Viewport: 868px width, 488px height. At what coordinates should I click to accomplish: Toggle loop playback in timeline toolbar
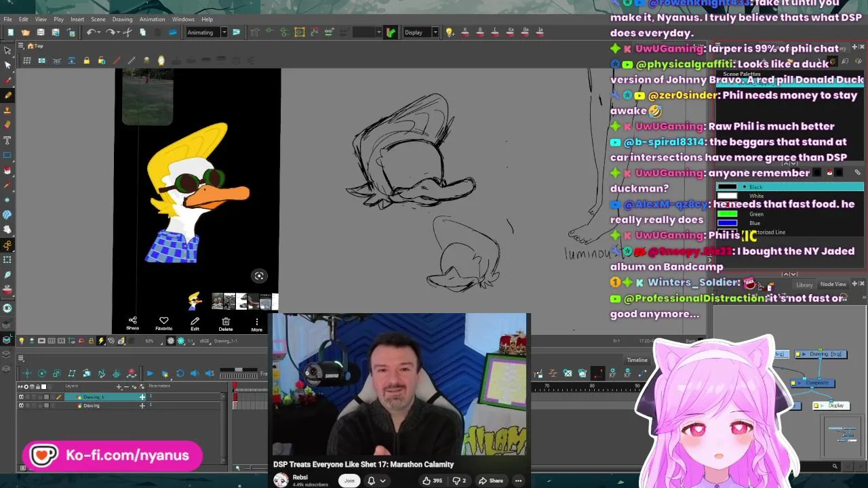[180, 373]
